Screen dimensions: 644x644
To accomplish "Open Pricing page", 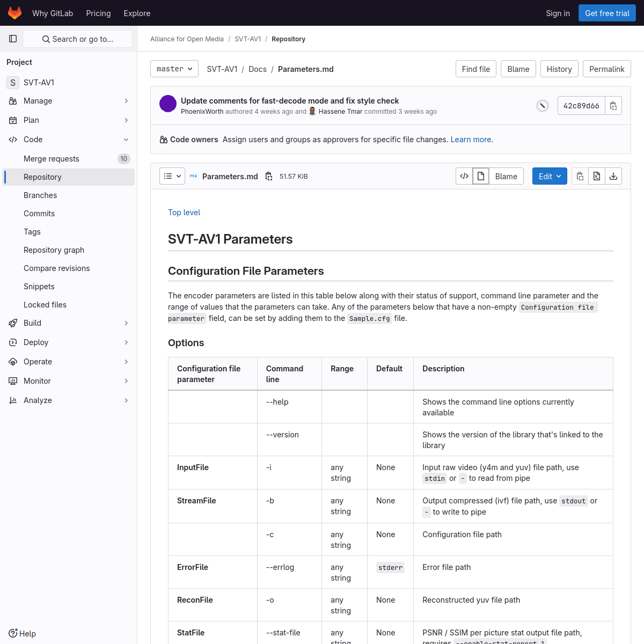I will click(x=98, y=13).
